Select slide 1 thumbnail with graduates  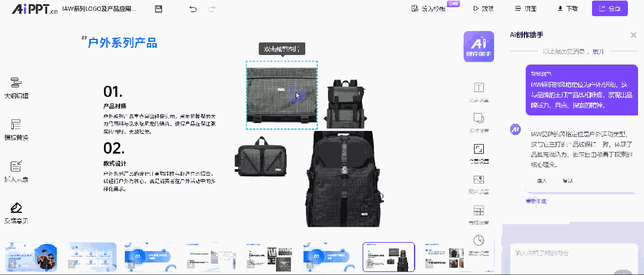[31, 256]
